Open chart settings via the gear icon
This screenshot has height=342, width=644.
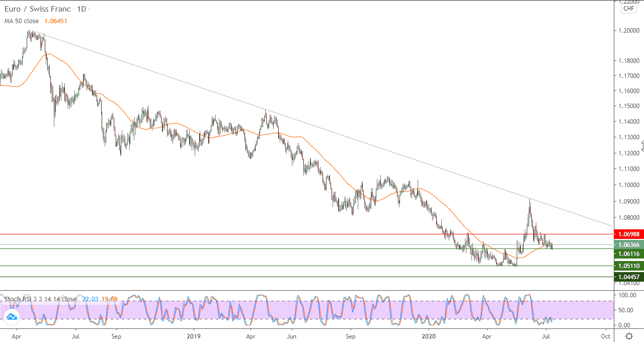(629, 336)
